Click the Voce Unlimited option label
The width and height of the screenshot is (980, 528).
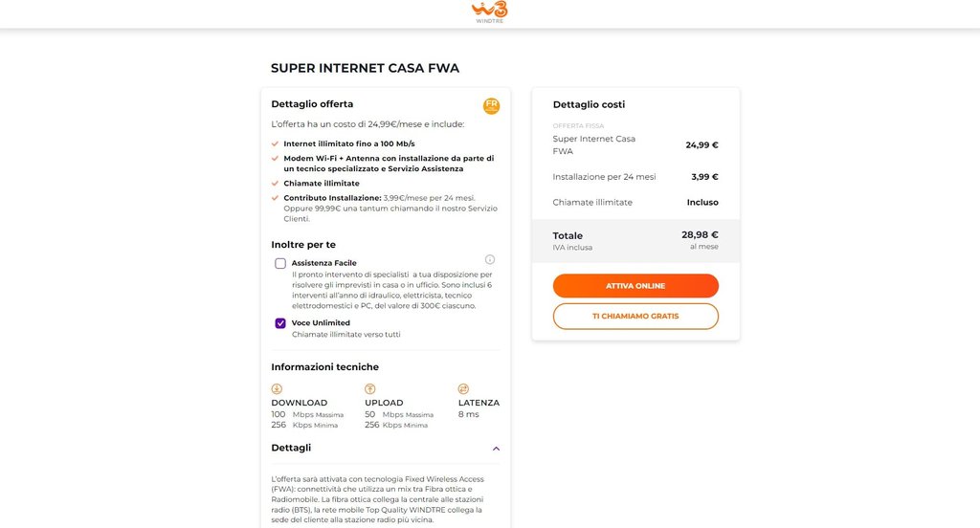[x=321, y=323]
